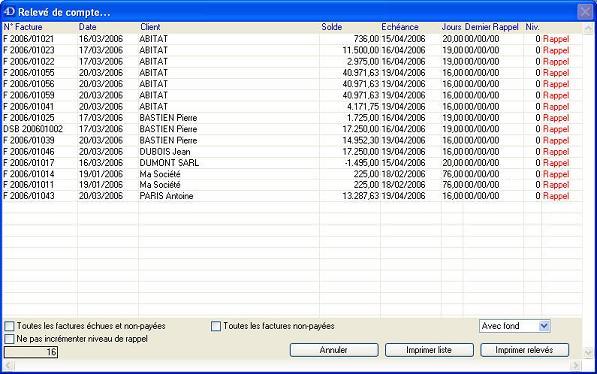
Task: Click the Imprimer liste button
Action: [429, 350]
